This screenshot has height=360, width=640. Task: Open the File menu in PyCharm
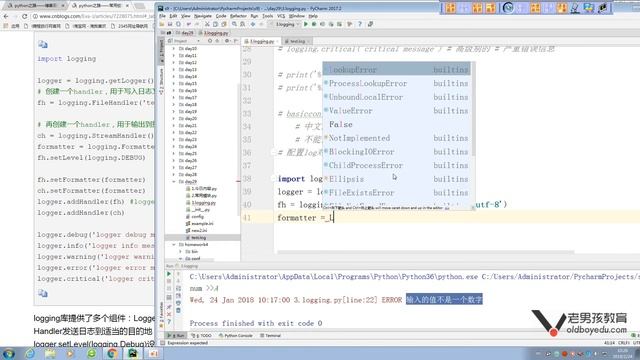[x=162, y=16]
